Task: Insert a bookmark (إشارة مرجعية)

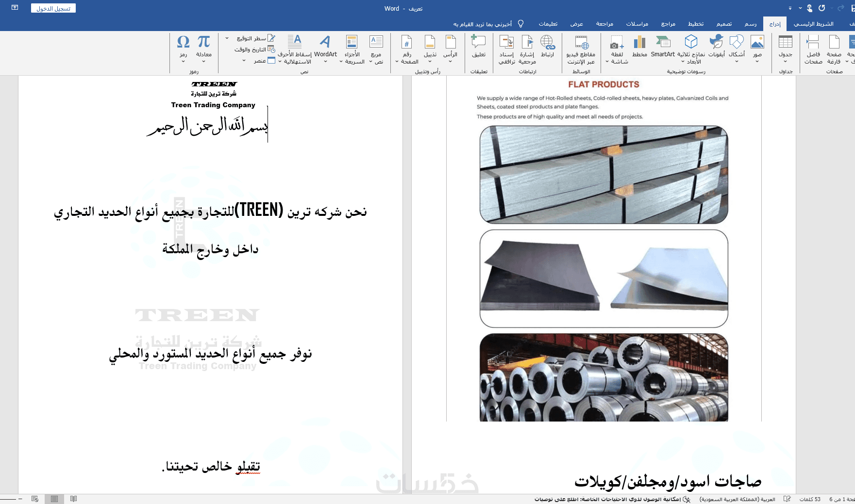Action: 527,49
